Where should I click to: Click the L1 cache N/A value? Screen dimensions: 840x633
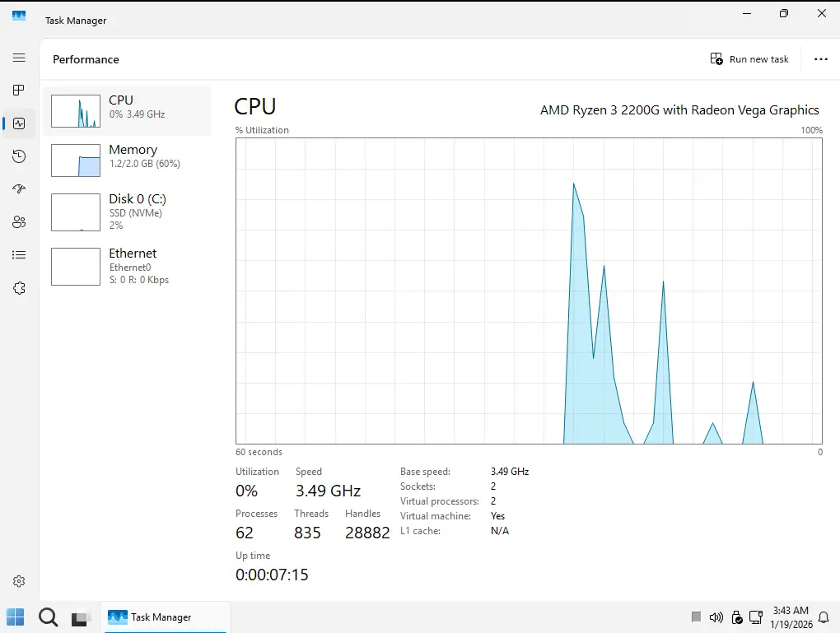500,531
